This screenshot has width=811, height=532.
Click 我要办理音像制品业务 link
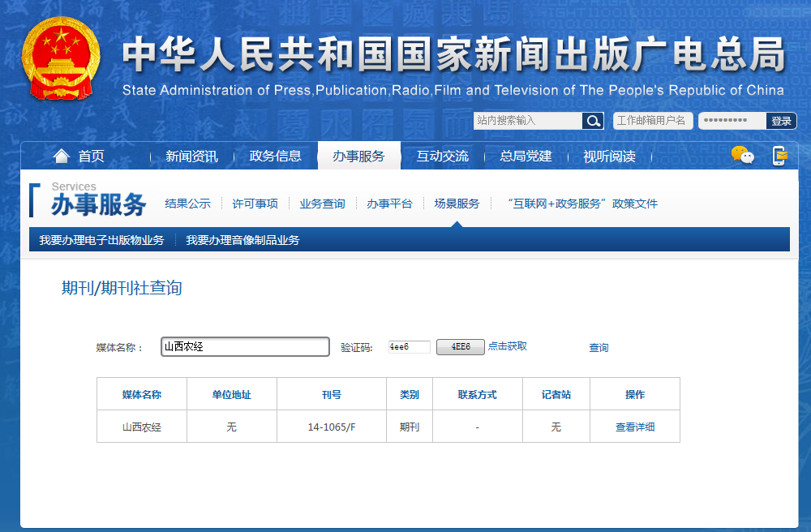[x=242, y=240]
